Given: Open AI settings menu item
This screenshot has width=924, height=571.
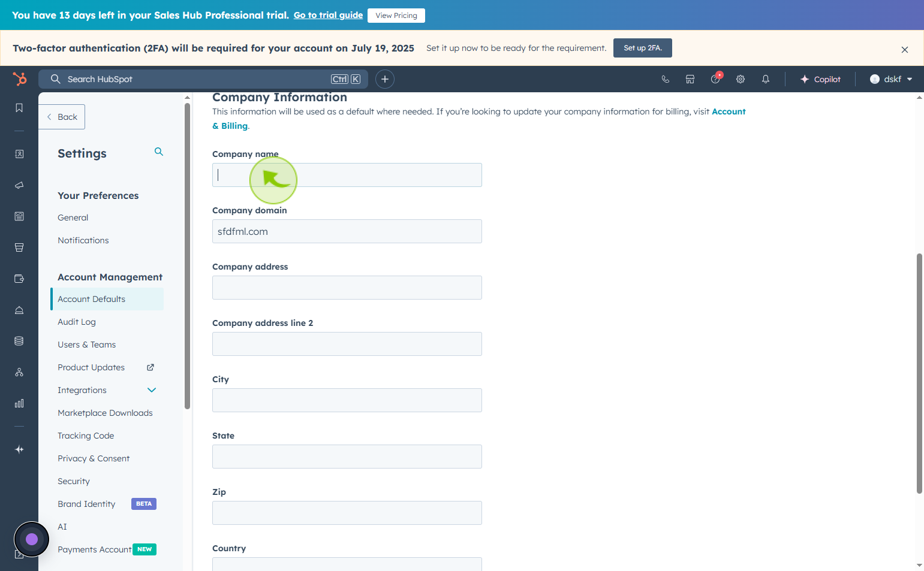Looking at the screenshot, I should pos(62,527).
